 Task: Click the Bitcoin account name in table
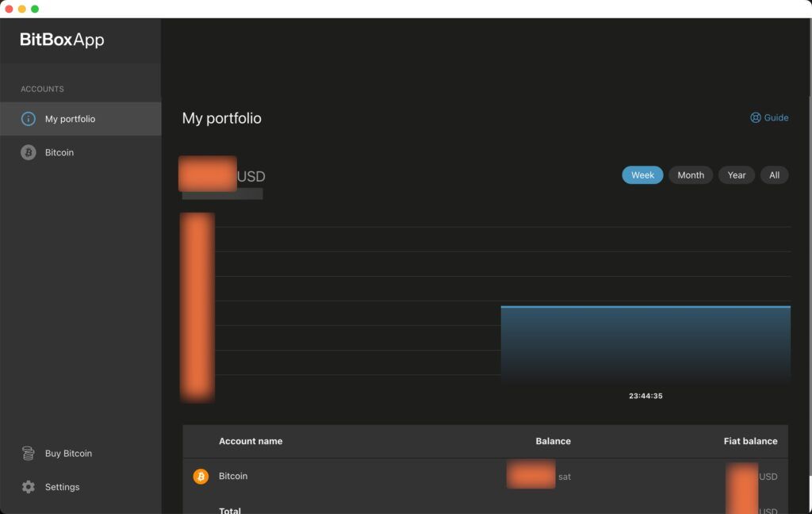pyautogui.click(x=233, y=476)
